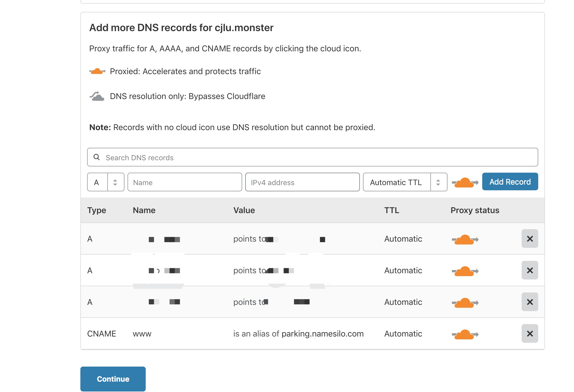Click the TTL column header
This screenshot has width=574, height=392.
coord(391,210)
